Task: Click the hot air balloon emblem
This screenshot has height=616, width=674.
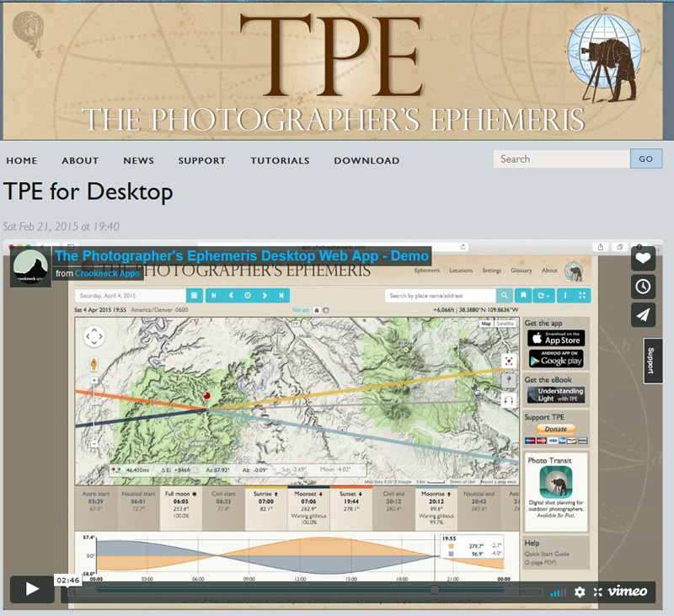Action: click(29, 34)
